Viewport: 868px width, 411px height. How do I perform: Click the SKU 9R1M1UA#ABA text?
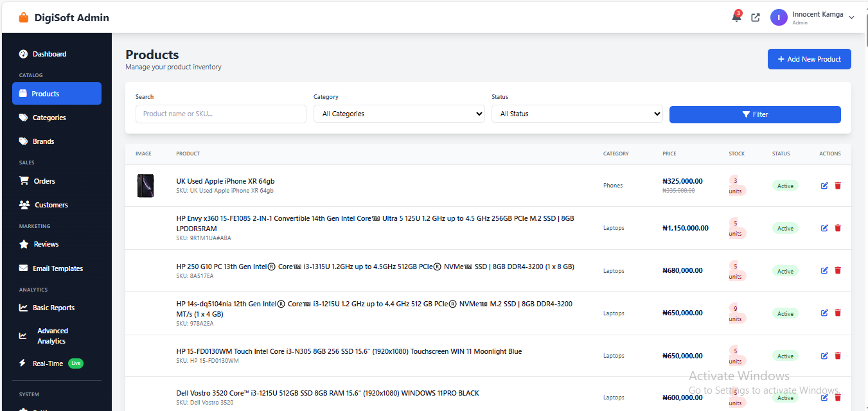(x=204, y=238)
